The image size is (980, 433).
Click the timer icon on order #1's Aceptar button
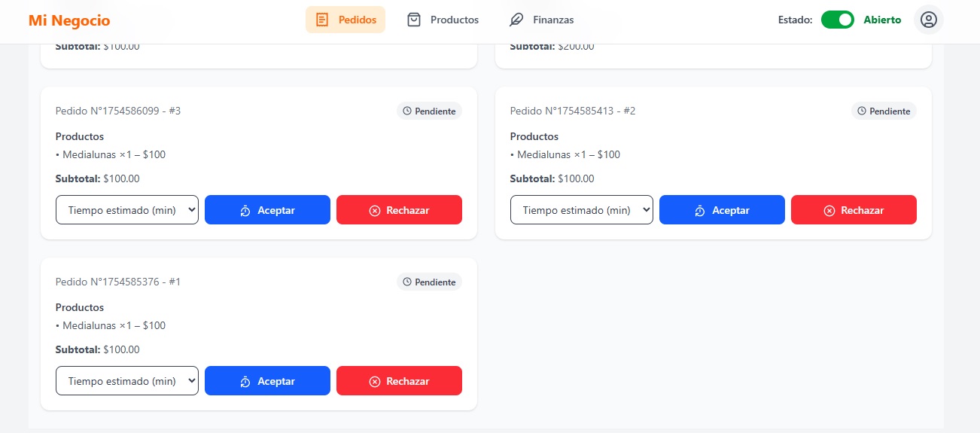point(245,382)
